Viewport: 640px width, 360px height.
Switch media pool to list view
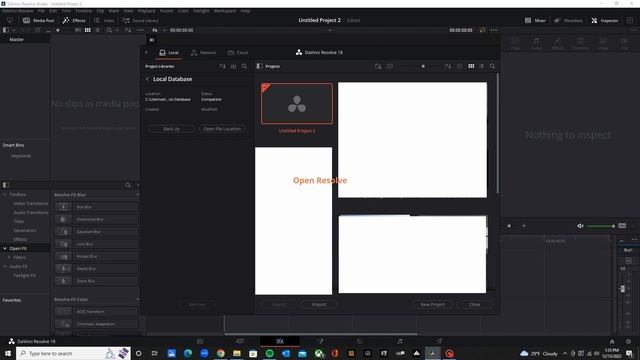point(97,30)
